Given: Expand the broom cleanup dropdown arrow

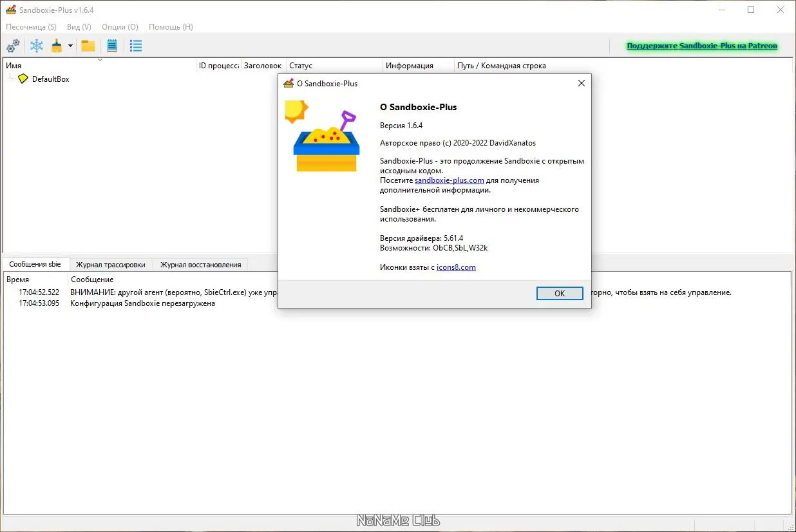Looking at the screenshot, I should pyautogui.click(x=70, y=46).
